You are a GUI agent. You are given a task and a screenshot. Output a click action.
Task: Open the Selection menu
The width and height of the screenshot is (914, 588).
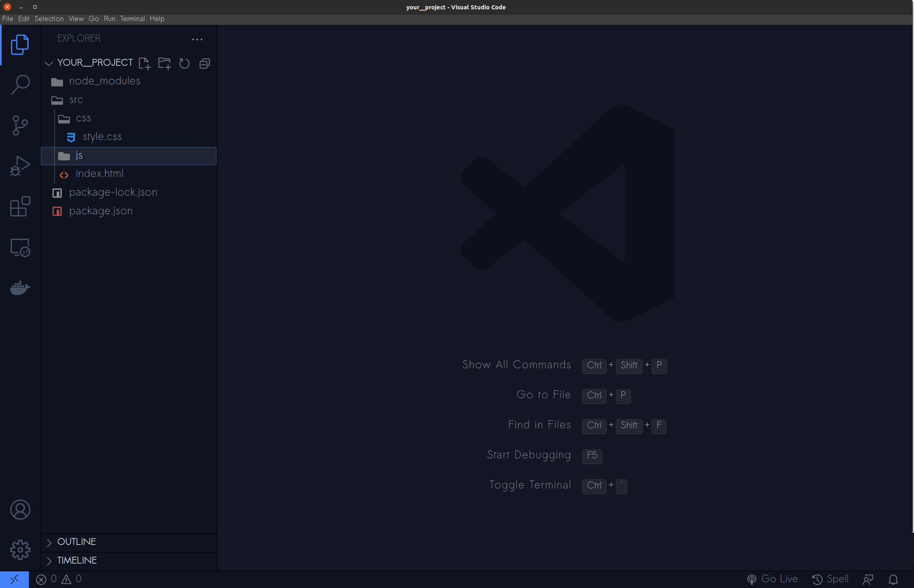(x=49, y=19)
